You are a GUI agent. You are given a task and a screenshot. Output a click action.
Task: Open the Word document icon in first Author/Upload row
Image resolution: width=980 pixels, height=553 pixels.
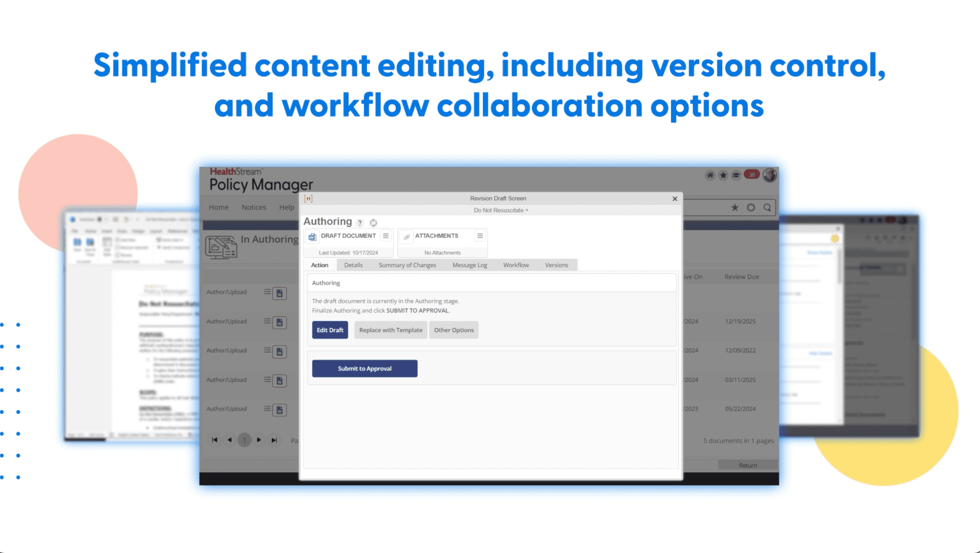click(x=280, y=293)
